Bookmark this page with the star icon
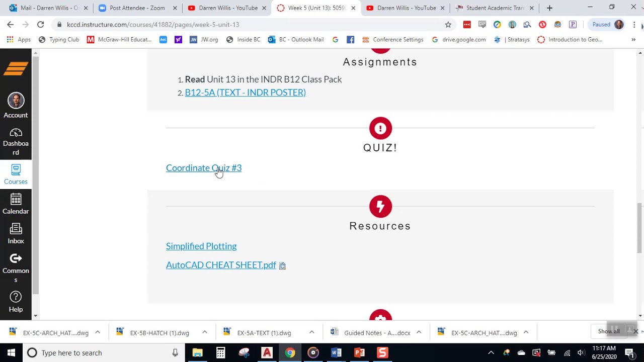This screenshot has height=362, width=644. point(448,25)
